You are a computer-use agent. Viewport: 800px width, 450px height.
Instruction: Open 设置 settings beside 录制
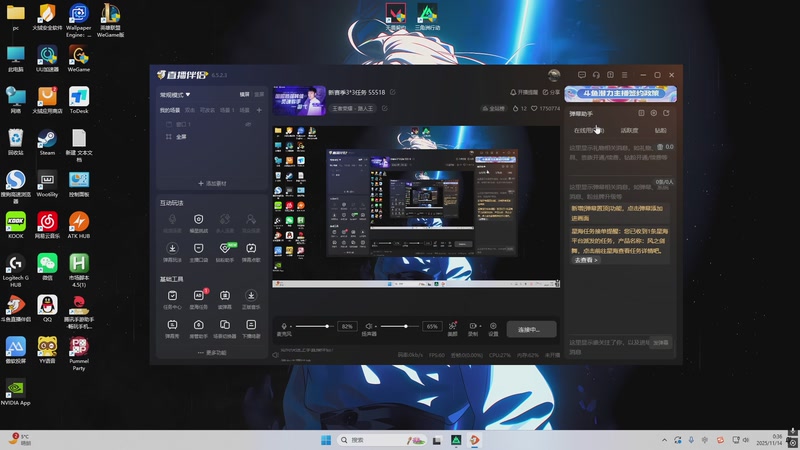(493, 329)
